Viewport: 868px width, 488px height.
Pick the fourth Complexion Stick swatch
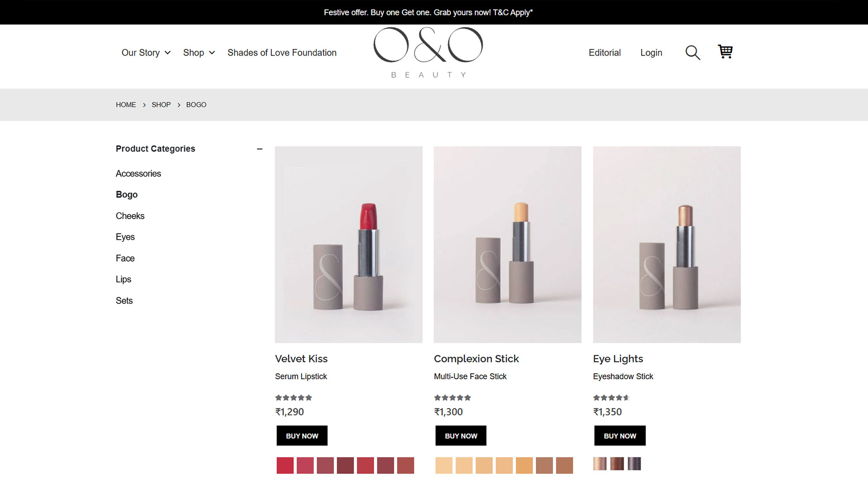[505, 465]
